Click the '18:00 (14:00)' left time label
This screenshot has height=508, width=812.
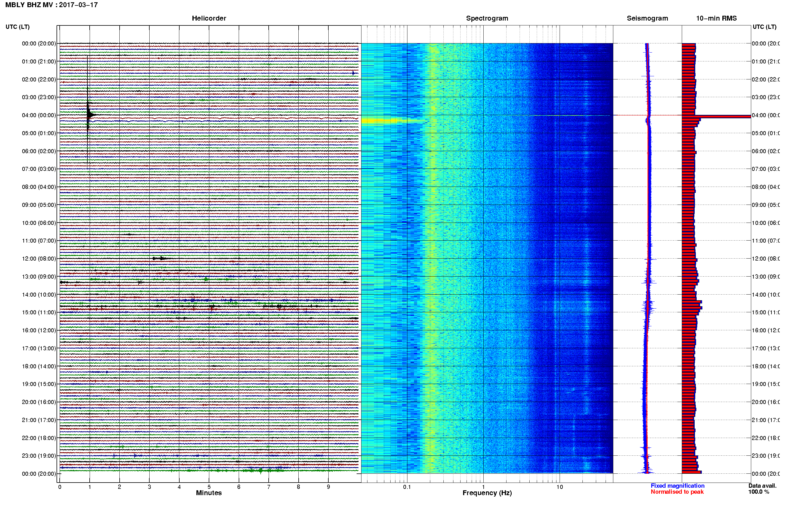click(39, 366)
